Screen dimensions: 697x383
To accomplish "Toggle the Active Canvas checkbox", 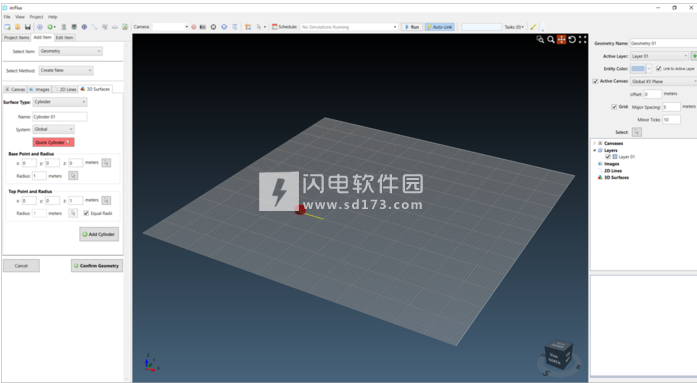I will pos(595,81).
